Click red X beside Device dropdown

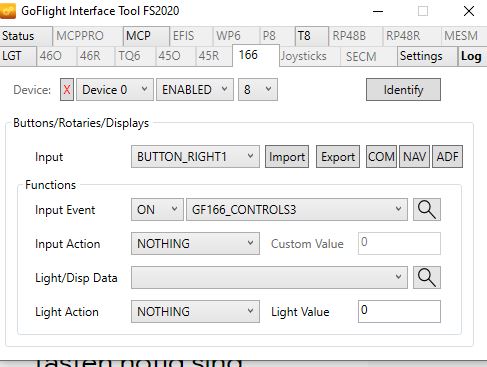(x=67, y=90)
